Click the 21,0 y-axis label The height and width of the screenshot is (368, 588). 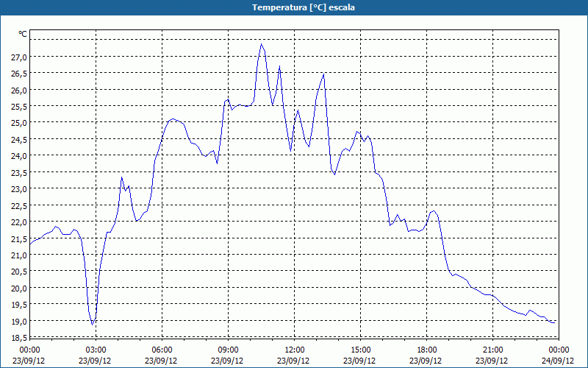(19, 255)
